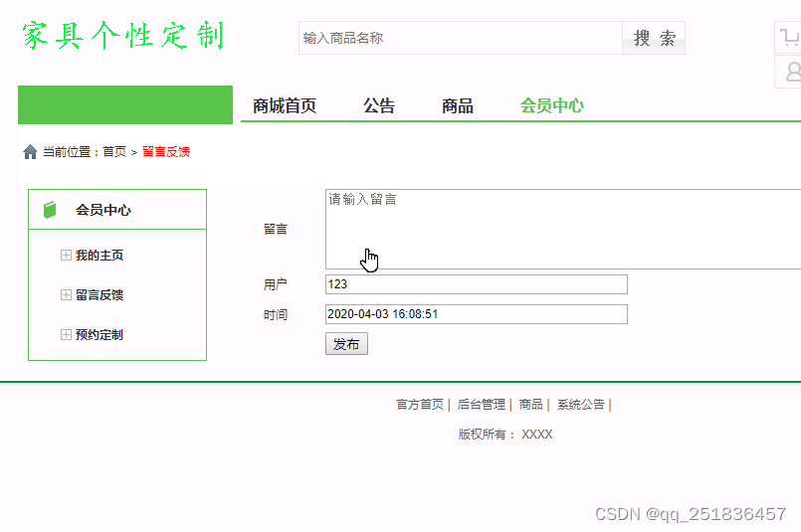Click the shopping cart icon

[788, 37]
